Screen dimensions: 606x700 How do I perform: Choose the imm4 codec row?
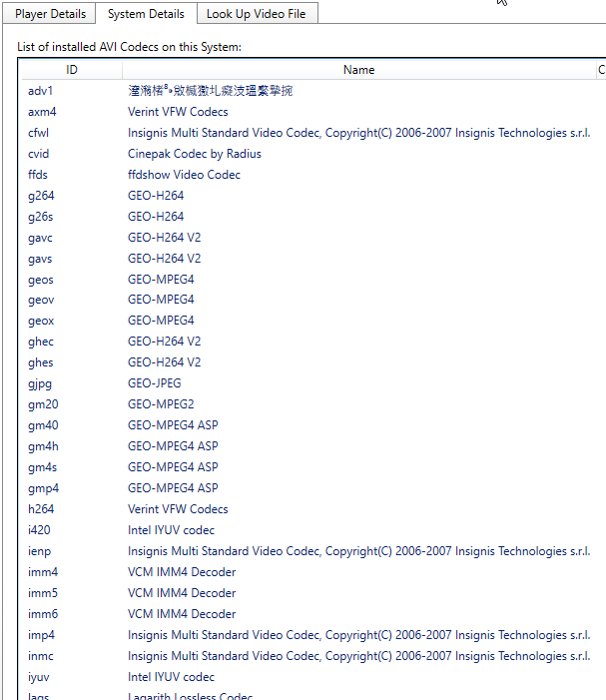(x=313, y=572)
